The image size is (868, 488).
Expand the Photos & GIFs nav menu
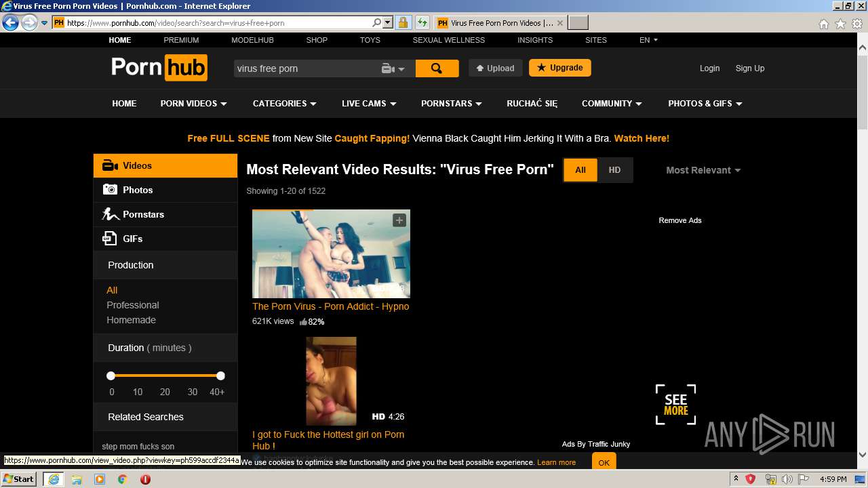705,104
